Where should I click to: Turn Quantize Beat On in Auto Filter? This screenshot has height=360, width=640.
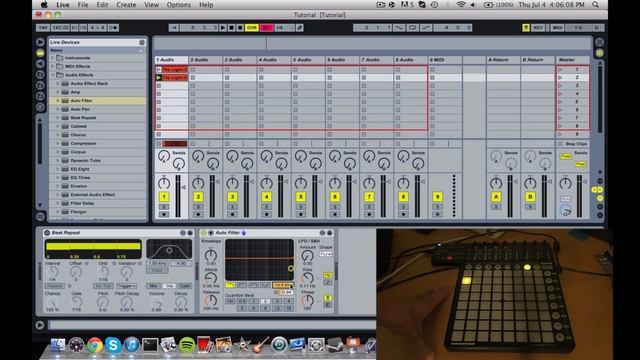[x=230, y=301]
